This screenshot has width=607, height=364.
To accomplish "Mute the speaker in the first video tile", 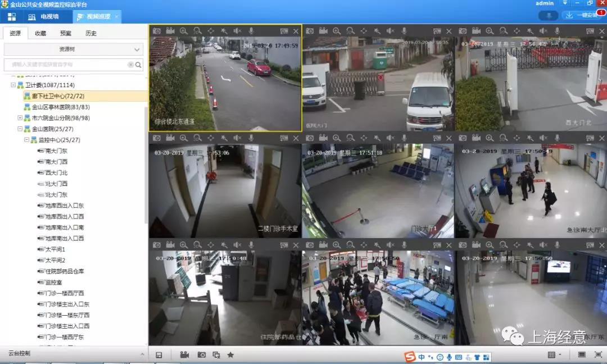I will [237, 31].
